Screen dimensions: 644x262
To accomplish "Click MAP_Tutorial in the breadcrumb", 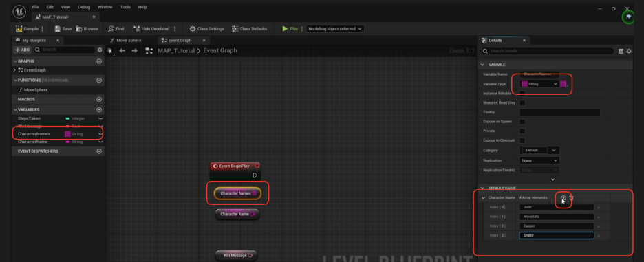I will click(x=176, y=50).
